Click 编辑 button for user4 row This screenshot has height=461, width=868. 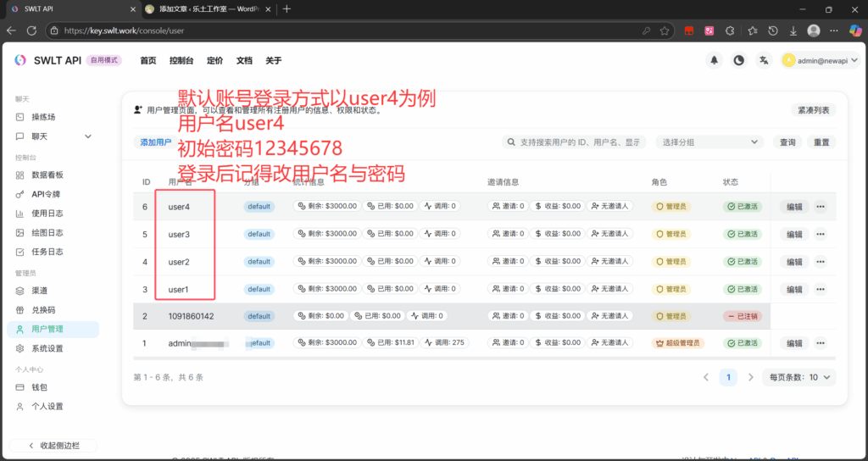793,207
